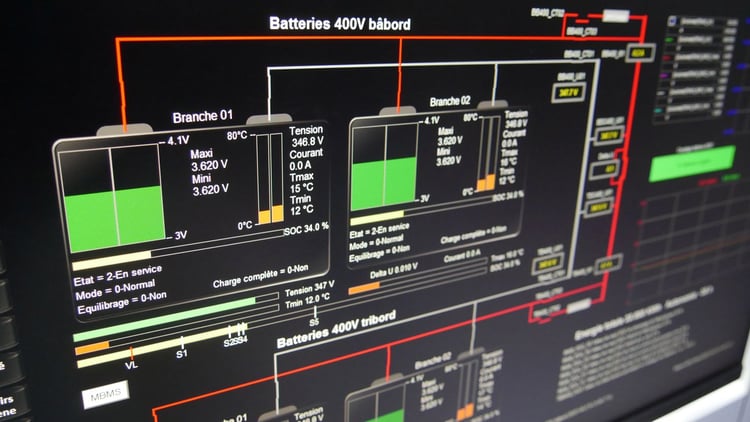Click the Branche 01 left battery terminal
The image size is (750, 422).
click(x=124, y=129)
